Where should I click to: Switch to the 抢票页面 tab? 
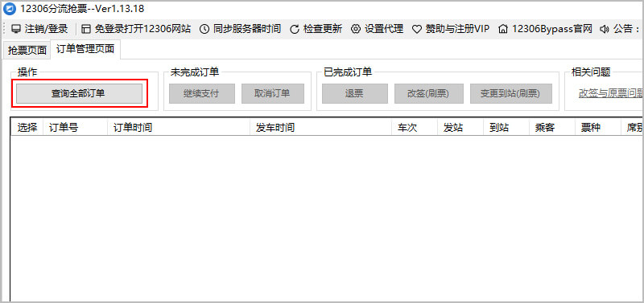click(x=27, y=50)
